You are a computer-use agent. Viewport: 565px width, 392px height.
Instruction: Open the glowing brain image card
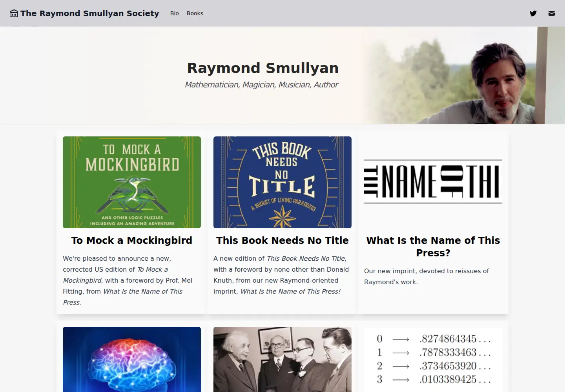132,359
